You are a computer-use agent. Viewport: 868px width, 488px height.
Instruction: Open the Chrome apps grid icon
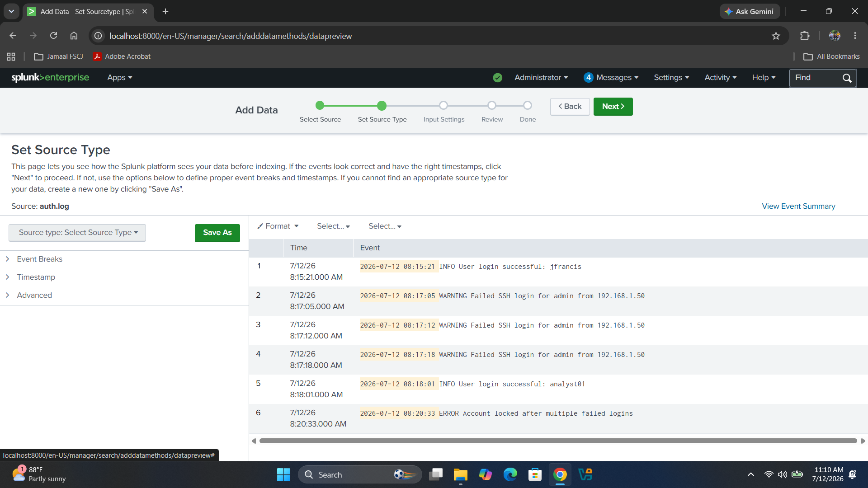11,56
